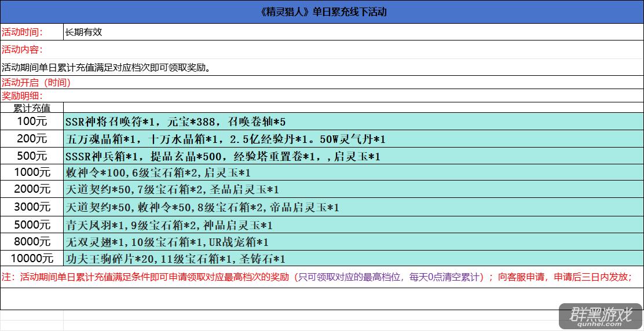Select the 5000元 tier cell

[32, 225]
